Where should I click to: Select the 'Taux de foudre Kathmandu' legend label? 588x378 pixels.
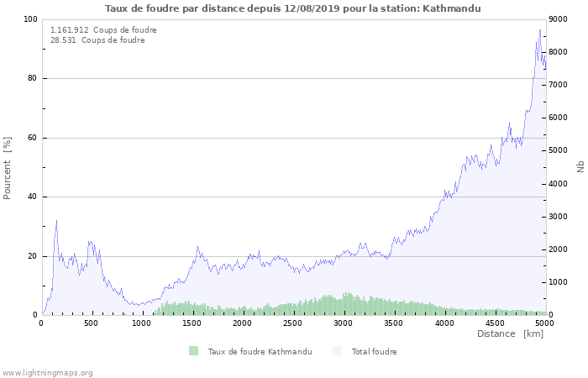(260, 352)
